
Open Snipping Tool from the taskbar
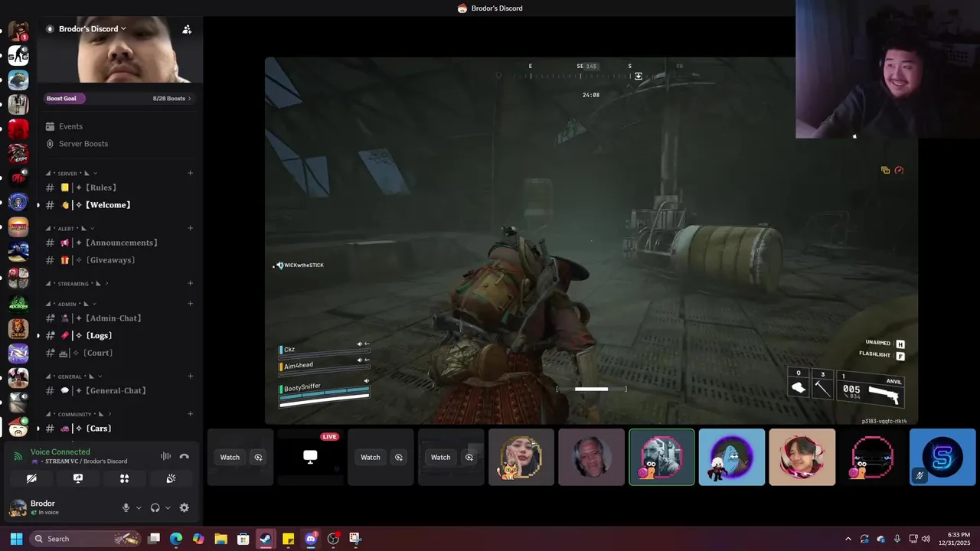354,539
